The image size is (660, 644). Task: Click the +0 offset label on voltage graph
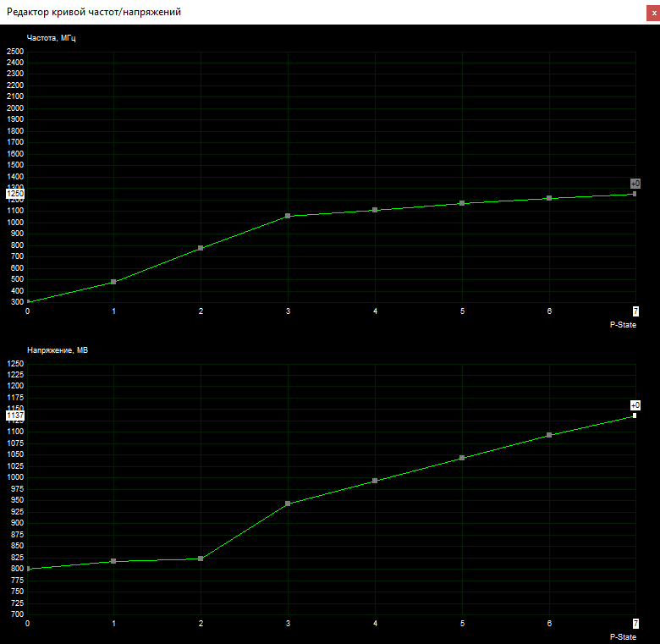(635, 405)
